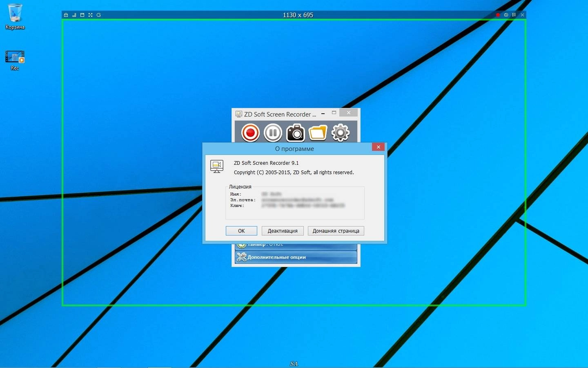Viewport: 588px width, 368px height.
Task: Minimize the ZD Soft Screen Recorder window
Action: click(x=323, y=113)
